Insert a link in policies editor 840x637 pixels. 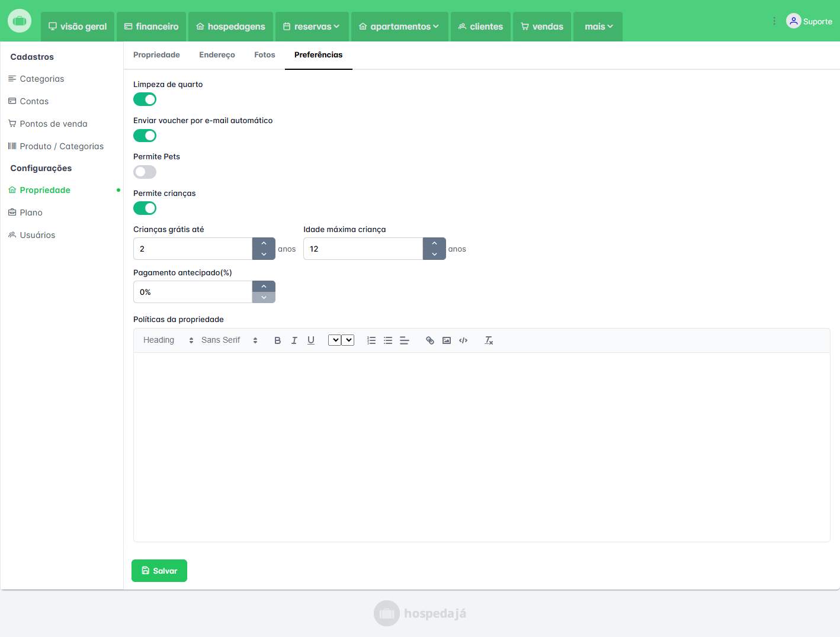click(x=430, y=340)
